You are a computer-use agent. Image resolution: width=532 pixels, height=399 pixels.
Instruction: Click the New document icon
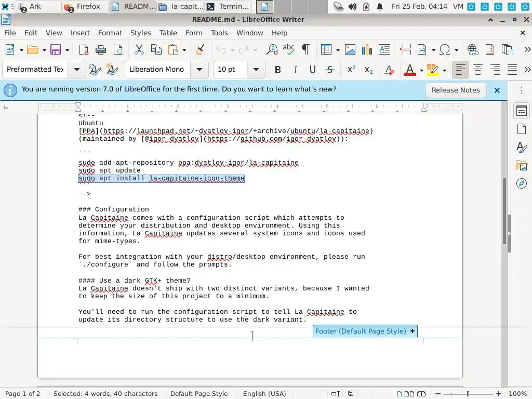click(x=10, y=50)
